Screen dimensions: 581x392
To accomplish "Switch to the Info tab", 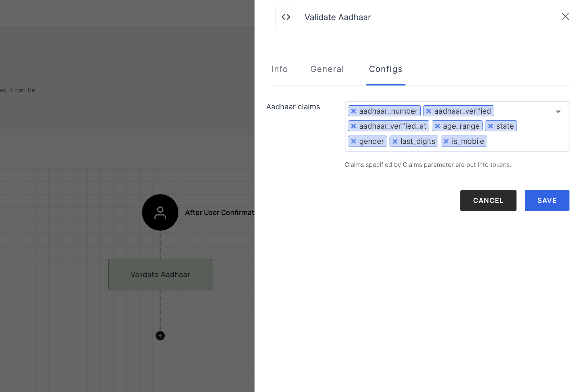I will (x=280, y=69).
